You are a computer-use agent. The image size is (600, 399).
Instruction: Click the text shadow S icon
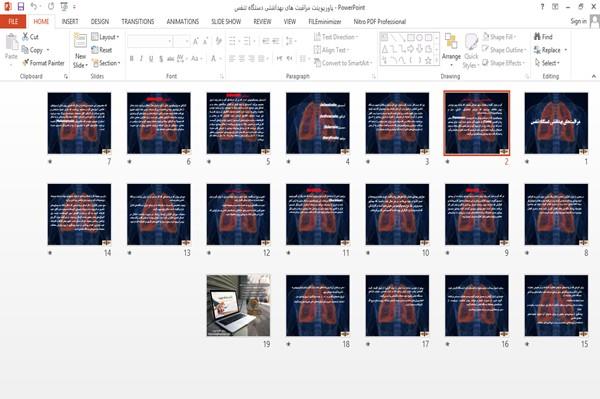click(x=161, y=59)
